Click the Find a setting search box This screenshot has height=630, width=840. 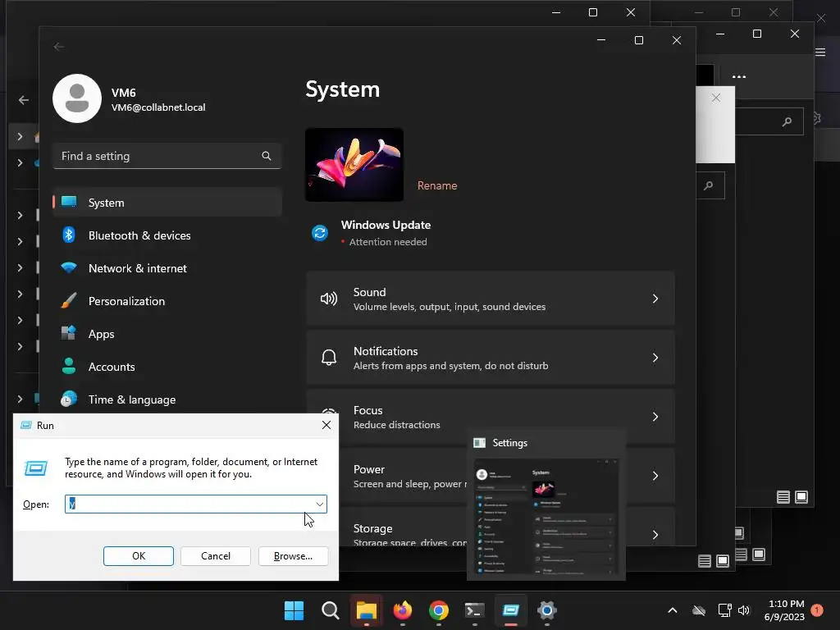tap(167, 156)
